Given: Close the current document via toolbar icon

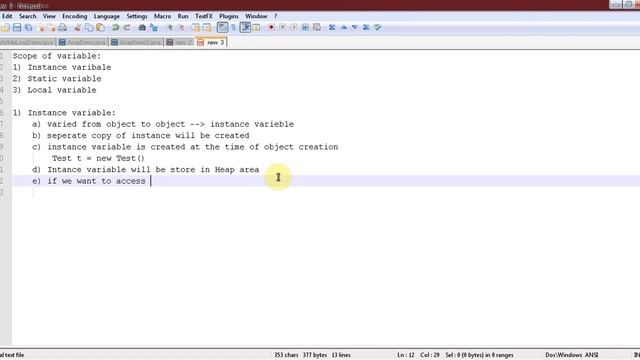Looking at the screenshot, I should [x=41, y=27].
